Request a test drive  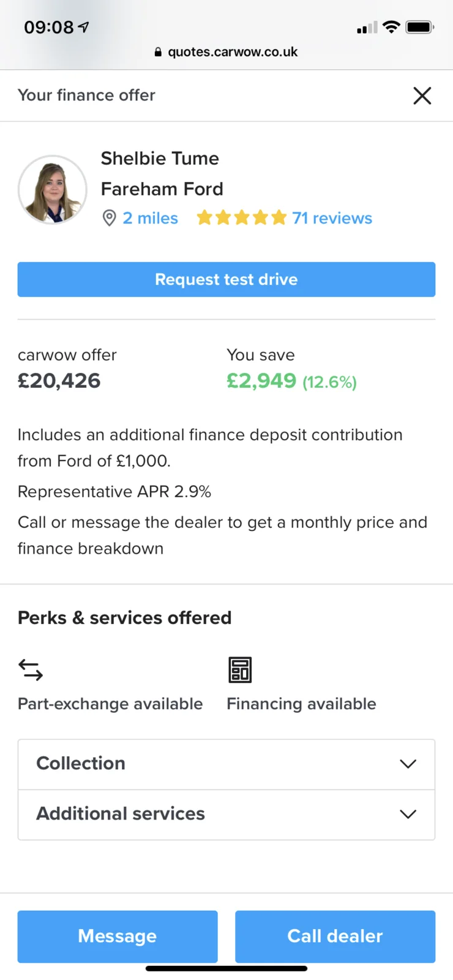(x=226, y=279)
